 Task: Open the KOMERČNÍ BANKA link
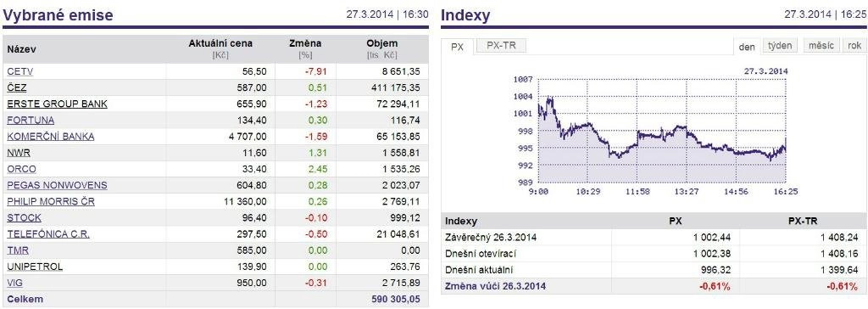point(50,137)
